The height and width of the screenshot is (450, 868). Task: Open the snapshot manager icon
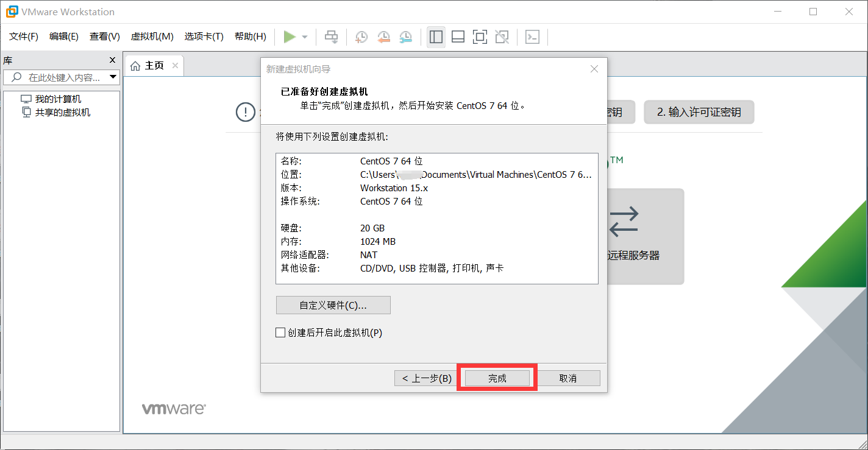coord(405,37)
